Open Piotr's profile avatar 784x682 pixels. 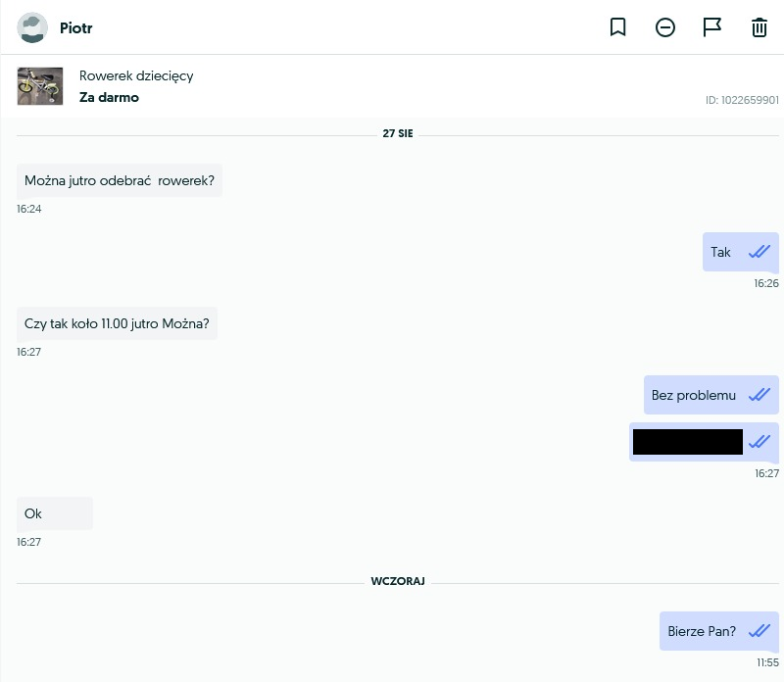(x=32, y=27)
